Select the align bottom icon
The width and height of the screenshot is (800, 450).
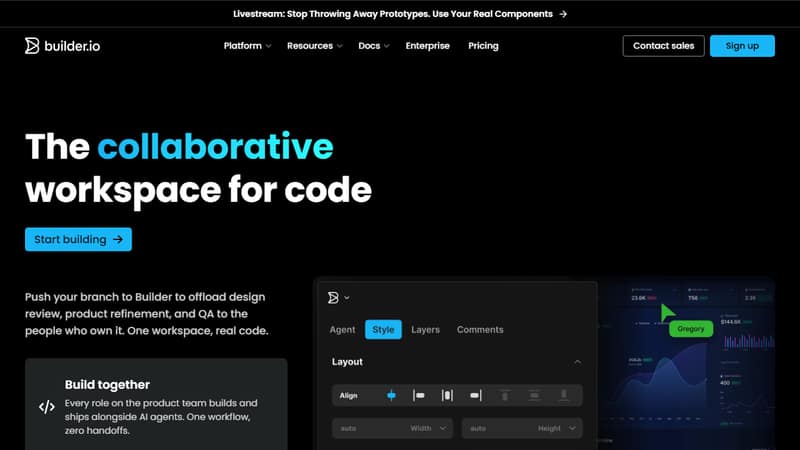pyautogui.click(x=564, y=395)
